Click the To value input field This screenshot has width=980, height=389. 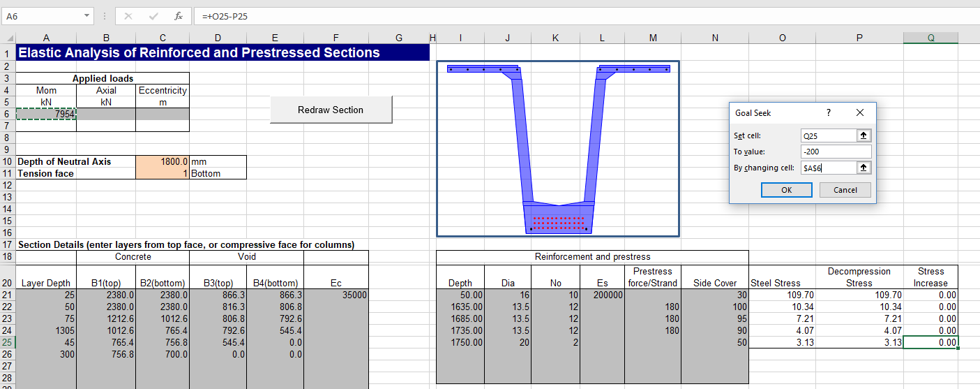pos(836,152)
